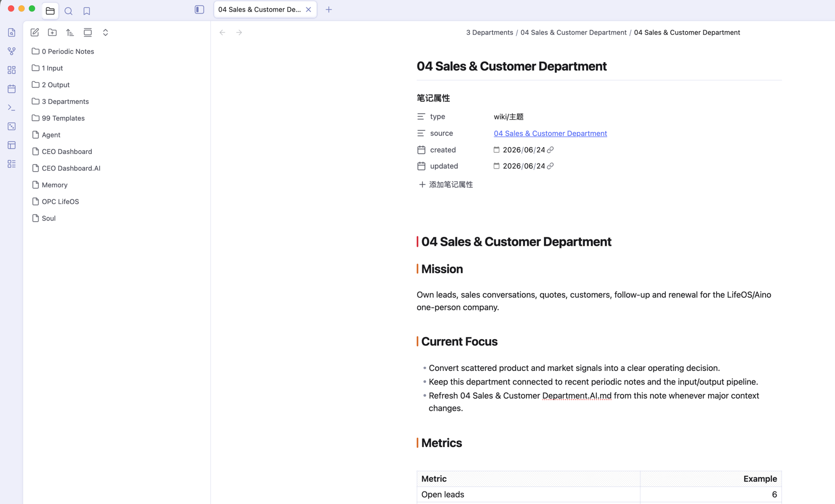Open graph view ribbon icon
Screen dimensions: 835x504
click(x=11, y=51)
